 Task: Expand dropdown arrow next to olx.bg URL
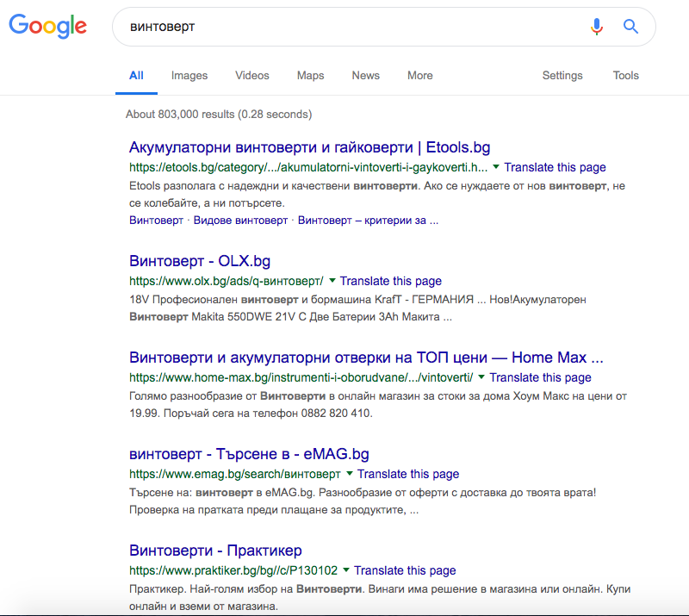pos(332,281)
